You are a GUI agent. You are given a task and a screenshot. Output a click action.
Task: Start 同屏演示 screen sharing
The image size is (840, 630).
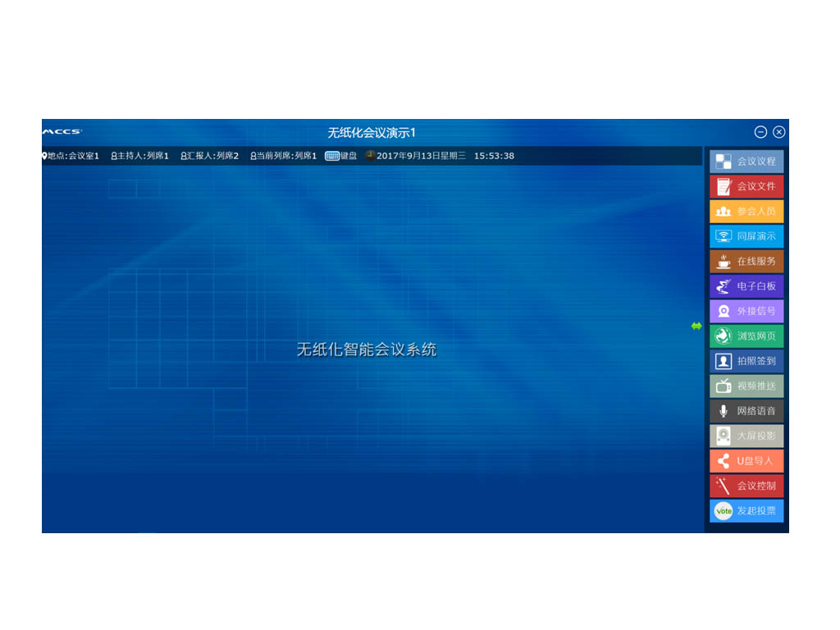[746, 236]
